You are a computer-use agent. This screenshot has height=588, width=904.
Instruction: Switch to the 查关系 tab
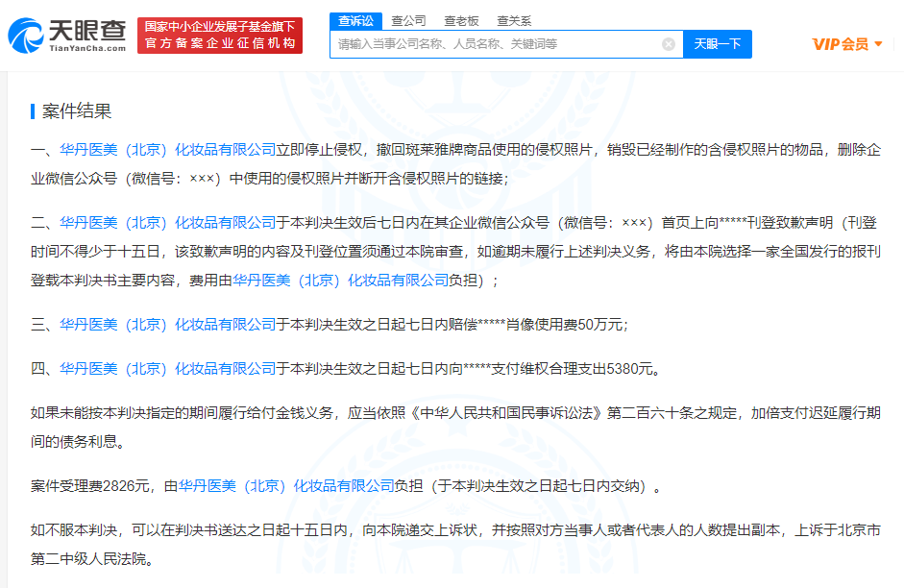[x=514, y=21]
